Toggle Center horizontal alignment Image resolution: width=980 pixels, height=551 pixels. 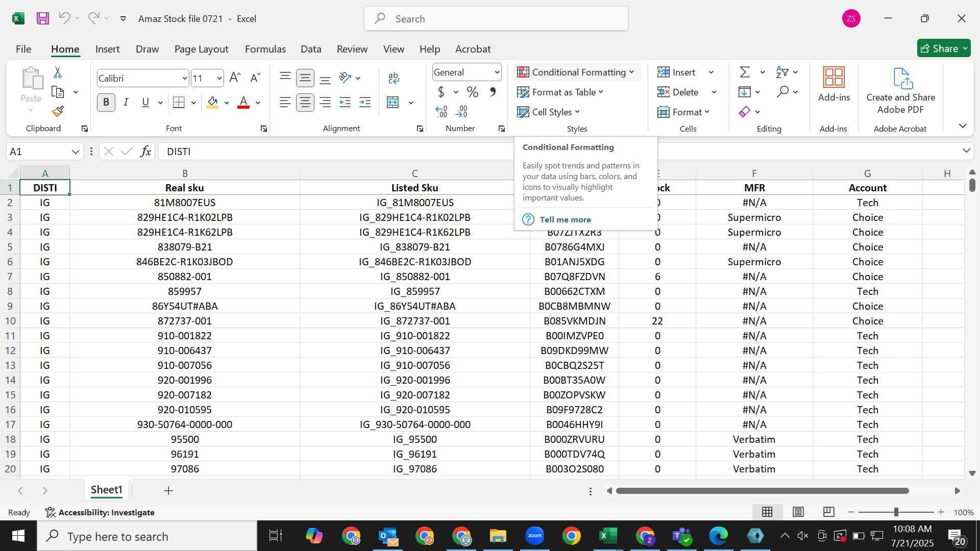[305, 103]
